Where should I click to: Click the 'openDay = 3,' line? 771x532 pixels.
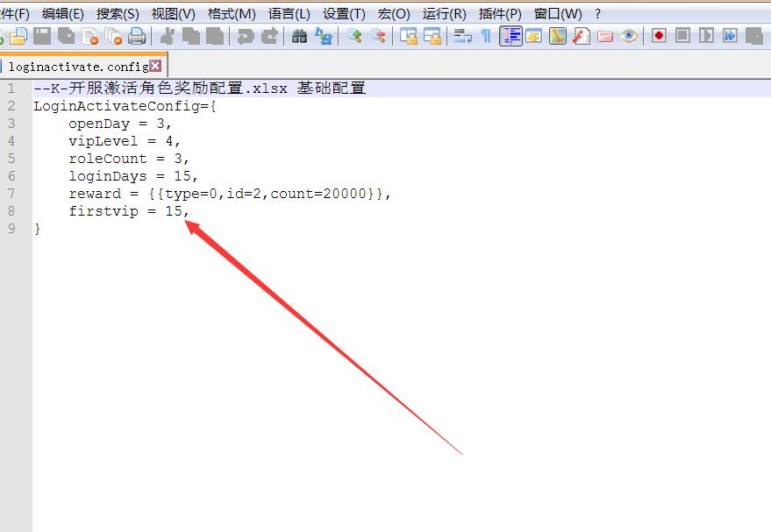[x=119, y=124]
